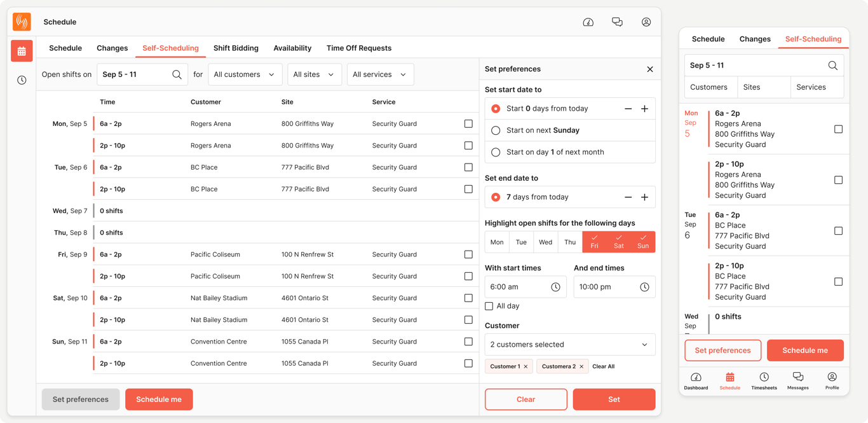Click mobile Set preferences button
Screen dimensions: 868x423
click(x=723, y=350)
